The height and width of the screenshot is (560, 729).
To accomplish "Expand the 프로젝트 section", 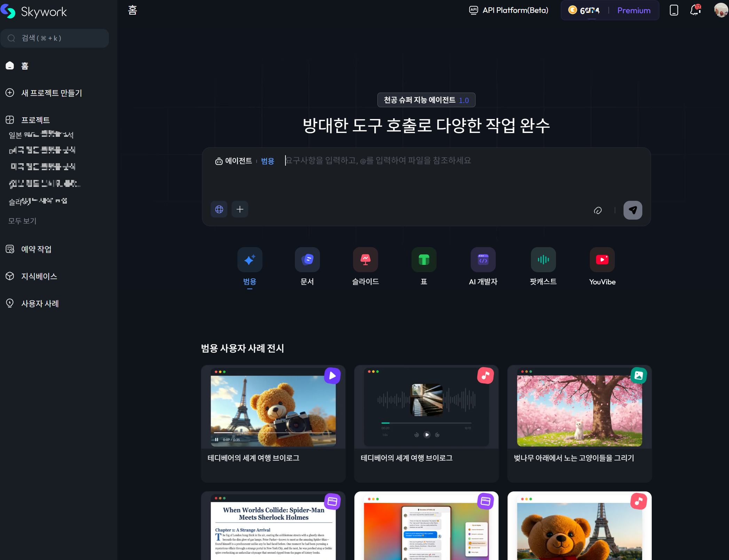I will pos(35,120).
